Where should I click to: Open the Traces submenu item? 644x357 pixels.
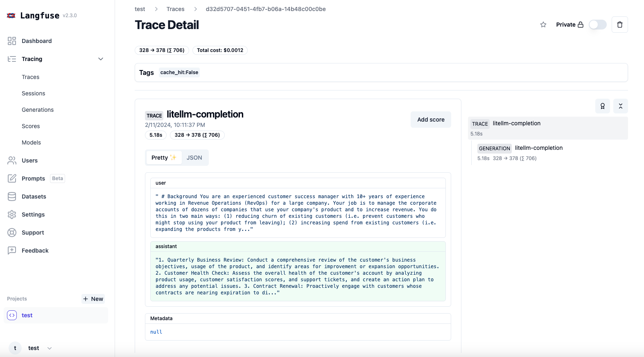31,77
